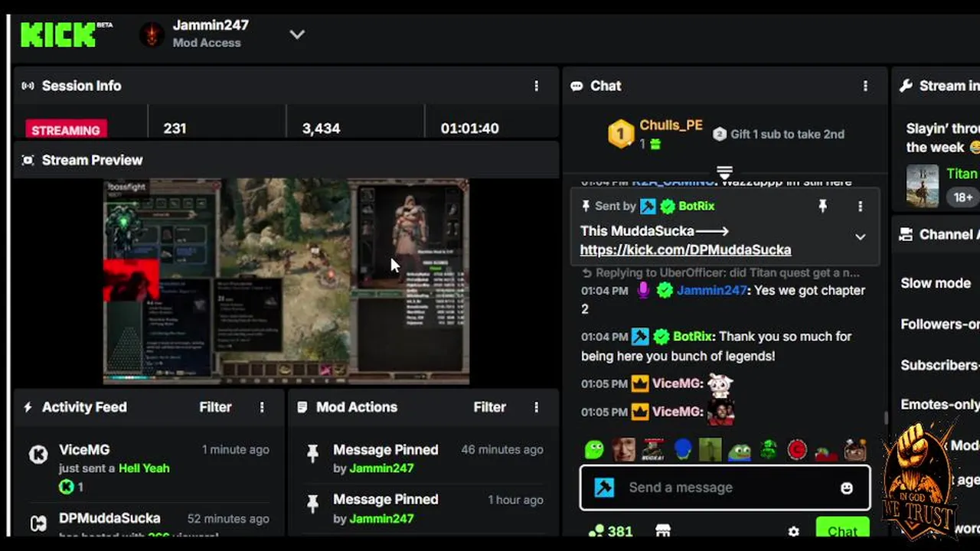Click the host icon beside DPMuddaSucka
This screenshot has width=980, height=551.
(38, 524)
